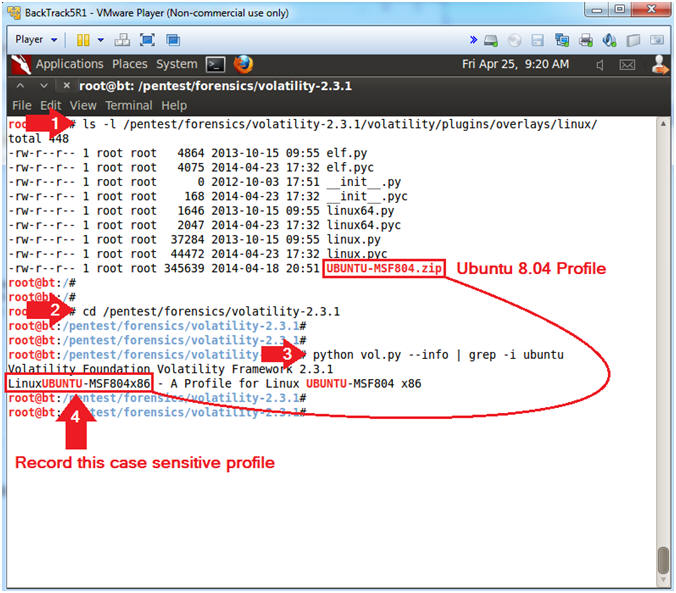Click the Unity mode icon

coord(173,40)
